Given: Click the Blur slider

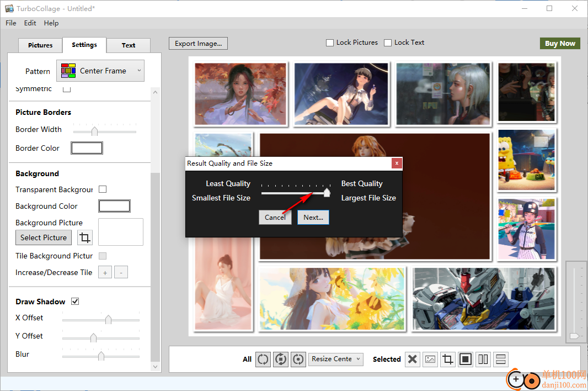Looking at the screenshot, I should click(101, 356).
